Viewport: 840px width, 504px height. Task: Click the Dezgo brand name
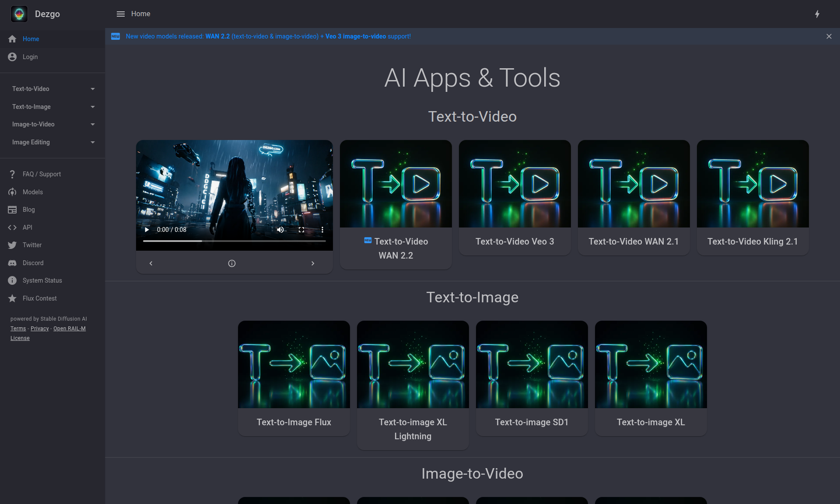pyautogui.click(x=47, y=14)
